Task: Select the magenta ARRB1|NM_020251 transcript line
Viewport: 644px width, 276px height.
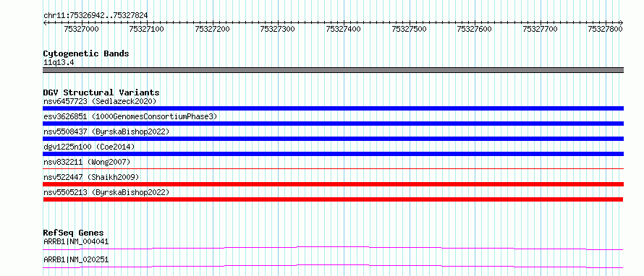Action: [x=333, y=266]
